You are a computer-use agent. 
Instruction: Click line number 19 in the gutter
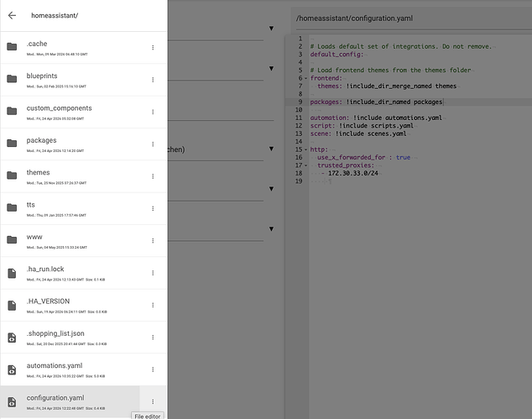click(299, 181)
